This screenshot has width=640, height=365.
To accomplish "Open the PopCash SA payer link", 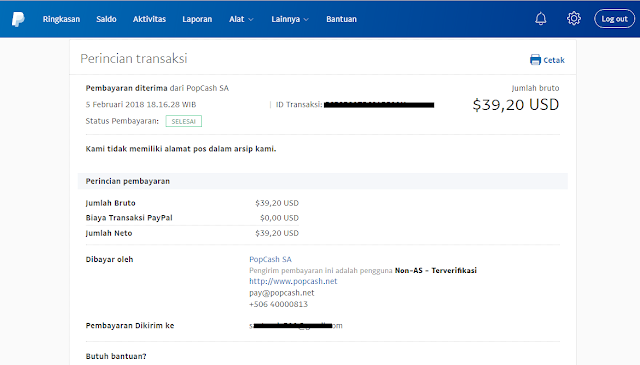I will coord(270,259).
